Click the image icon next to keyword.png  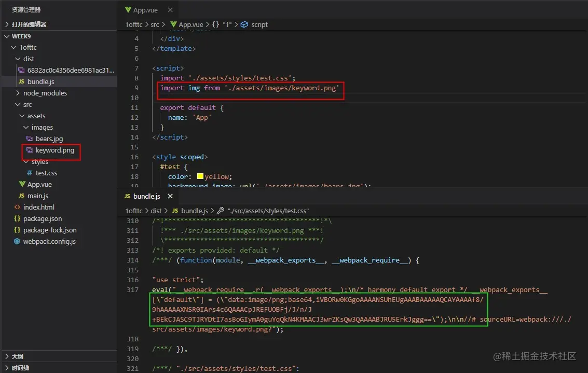(29, 150)
